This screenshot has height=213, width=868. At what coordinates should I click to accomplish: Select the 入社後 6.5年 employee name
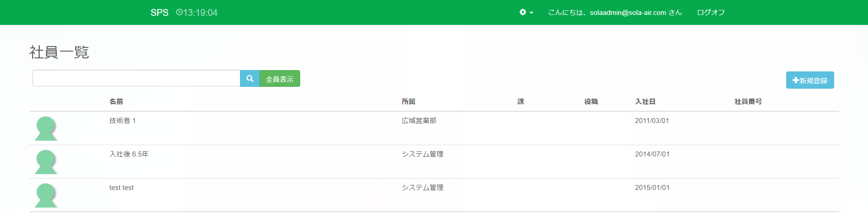(x=129, y=154)
